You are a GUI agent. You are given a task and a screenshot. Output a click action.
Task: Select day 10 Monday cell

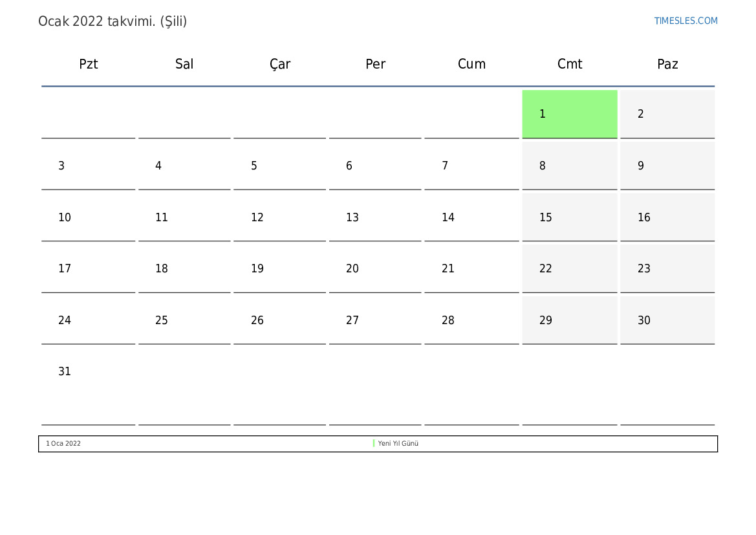click(89, 217)
